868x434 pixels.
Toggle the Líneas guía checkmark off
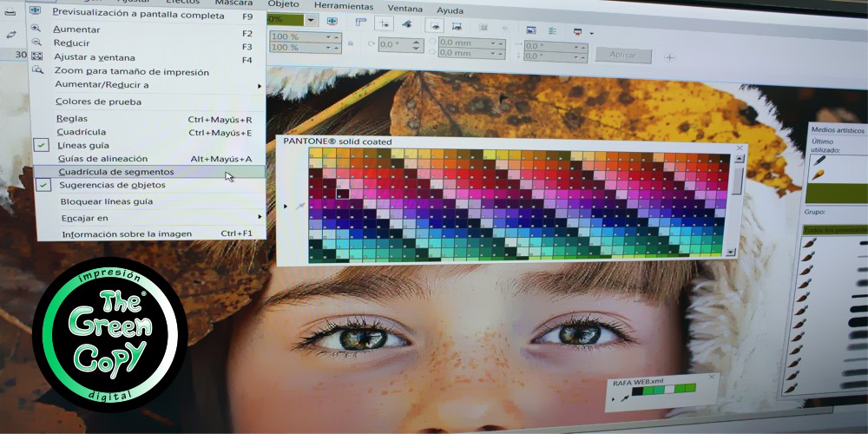click(x=42, y=145)
